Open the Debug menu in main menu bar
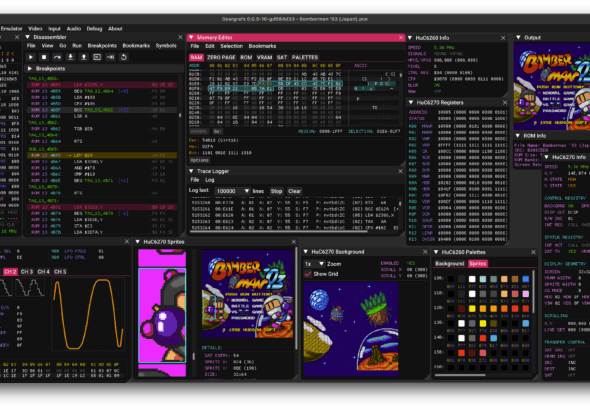 (x=94, y=29)
